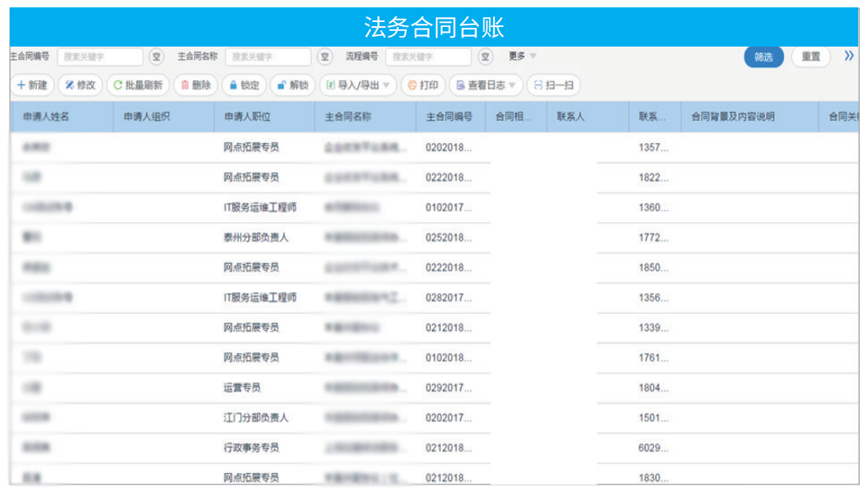The width and height of the screenshot is (868, 496).
Task: Click the 流程编号 search input field
Action: point(429,56)
